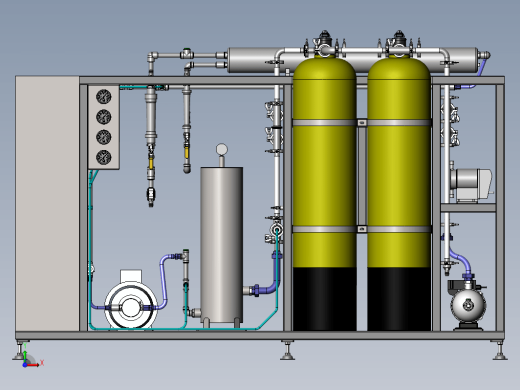Select the control valve atop the left tank

(x=324, y=43)
